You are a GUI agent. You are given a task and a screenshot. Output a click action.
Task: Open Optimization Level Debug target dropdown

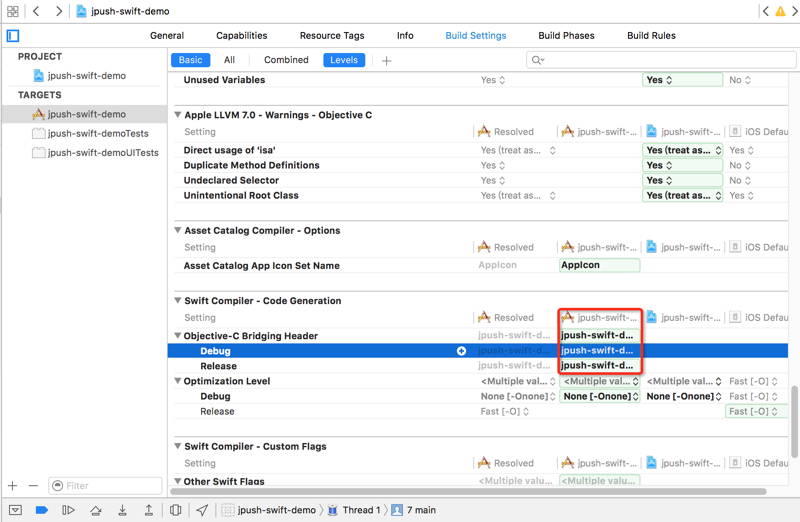pyautogui.click(x=599, y=396)
